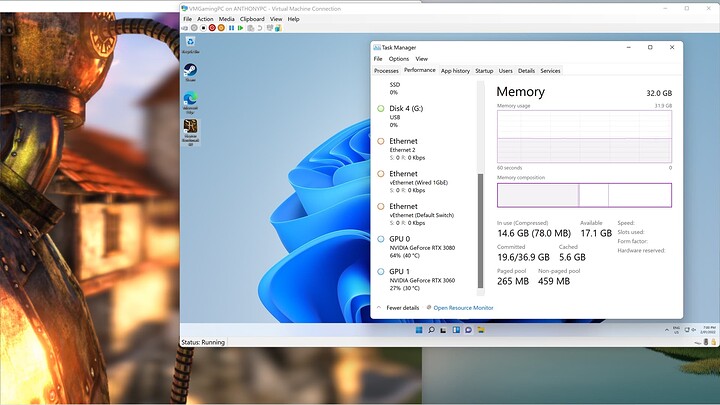Click the '14.6 GB (78.0 MB)' in-use value

534,233
